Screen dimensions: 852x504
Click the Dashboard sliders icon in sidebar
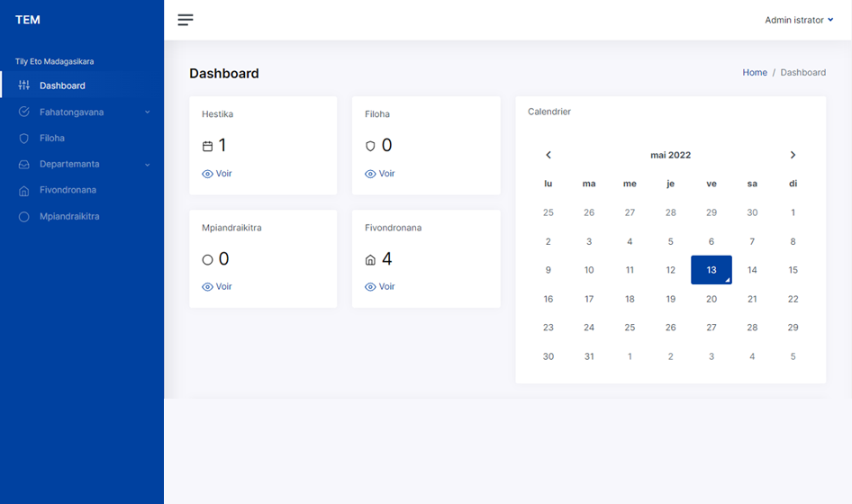click(x=24, y=85)
